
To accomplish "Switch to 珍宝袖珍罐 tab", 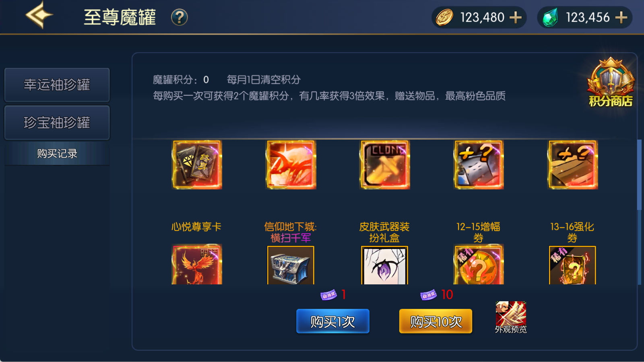I will coord(57,123).
